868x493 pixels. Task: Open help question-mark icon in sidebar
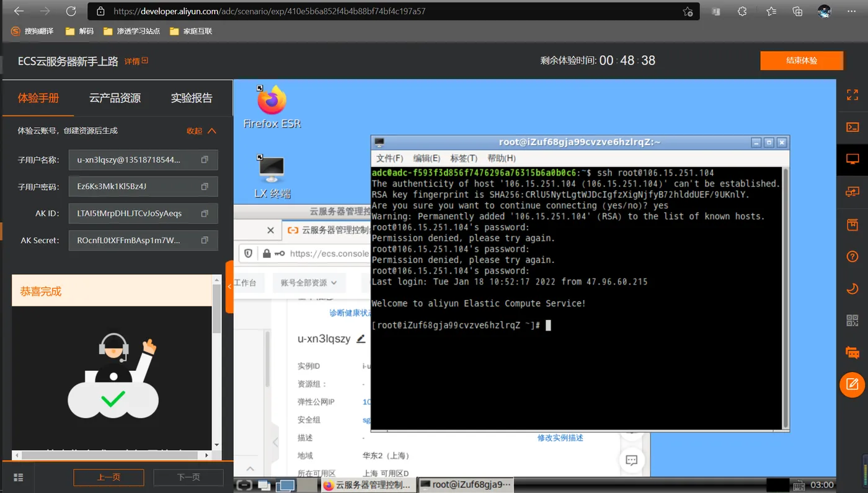[x=852, y=256]
